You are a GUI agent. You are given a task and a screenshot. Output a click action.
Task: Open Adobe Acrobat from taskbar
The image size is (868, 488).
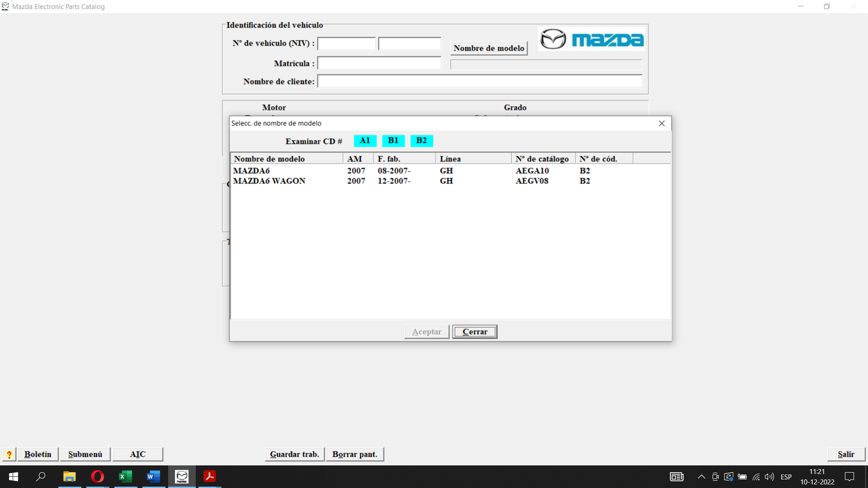pos(210,477)
